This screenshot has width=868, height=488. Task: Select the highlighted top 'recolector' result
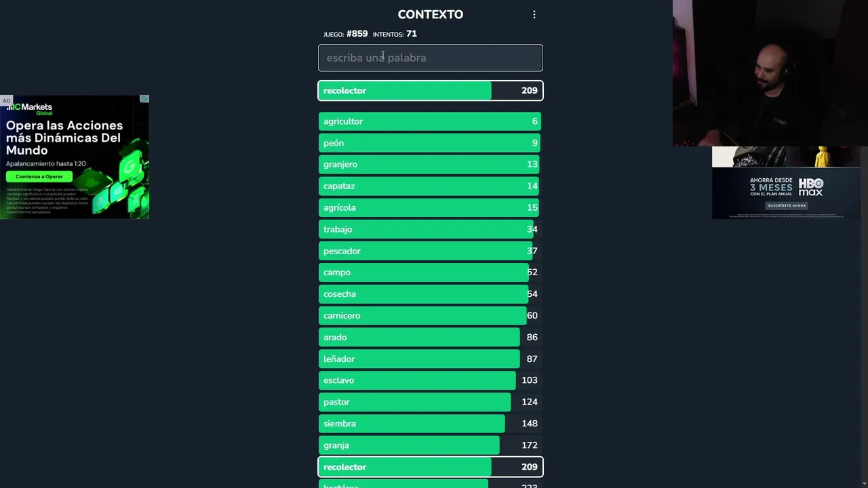point(431,91)
